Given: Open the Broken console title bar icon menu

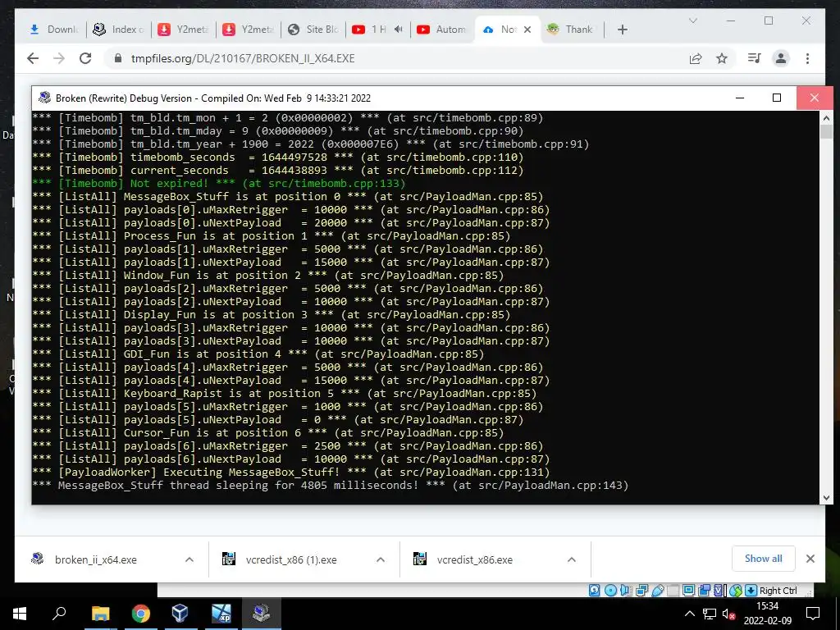Looking at the screenshot, I should (45, 98).
